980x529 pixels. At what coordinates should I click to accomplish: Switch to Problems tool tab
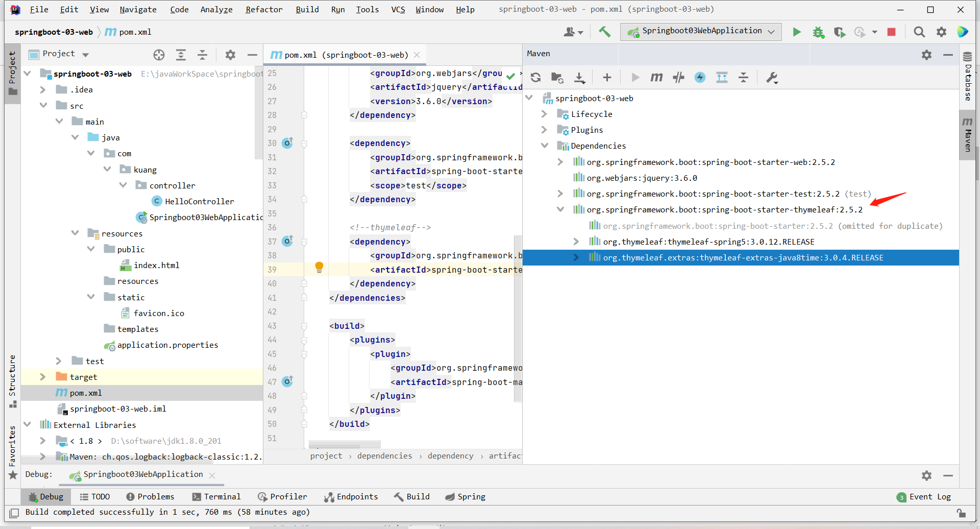(150, 497)
